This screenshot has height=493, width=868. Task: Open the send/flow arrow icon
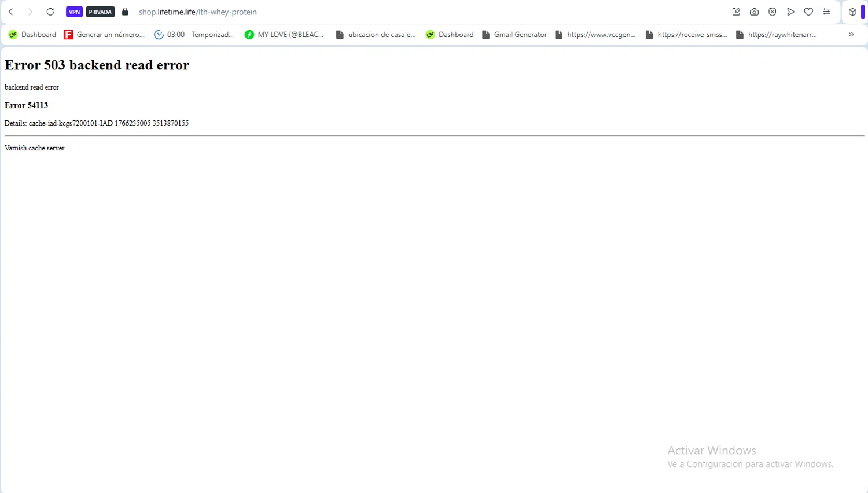click(790, 12)
